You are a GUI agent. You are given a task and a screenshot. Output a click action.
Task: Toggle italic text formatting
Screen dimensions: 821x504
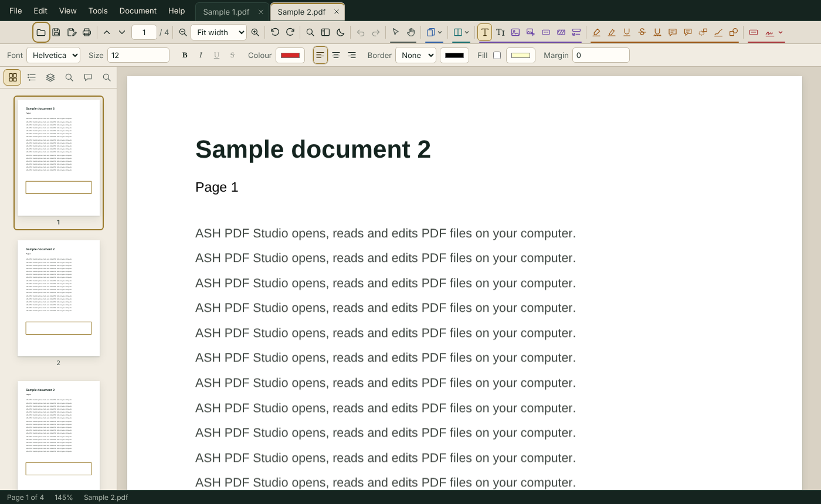coord(201,55)
